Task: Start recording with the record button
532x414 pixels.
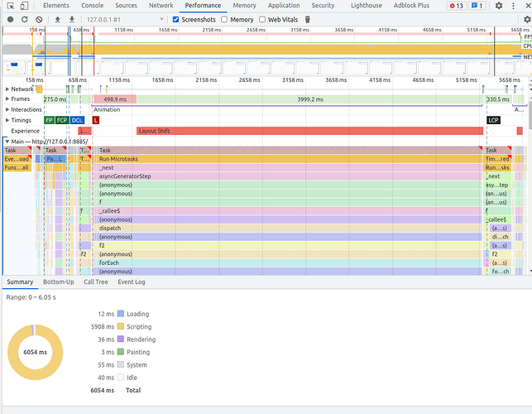Action: [x=11, y=19]
